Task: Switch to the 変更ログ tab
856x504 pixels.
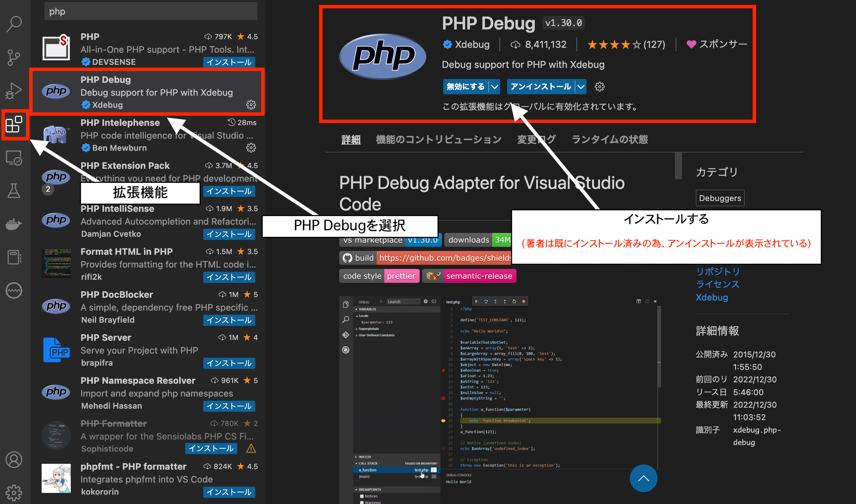Action: 536,139
